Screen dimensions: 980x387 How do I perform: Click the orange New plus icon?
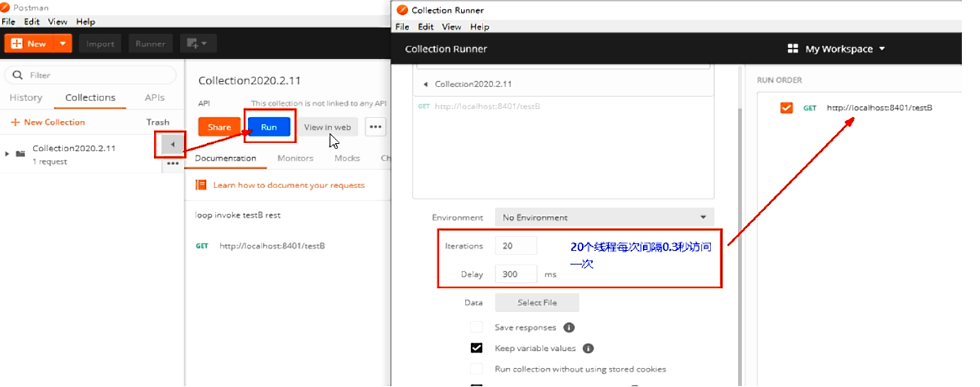pos(16,44)
